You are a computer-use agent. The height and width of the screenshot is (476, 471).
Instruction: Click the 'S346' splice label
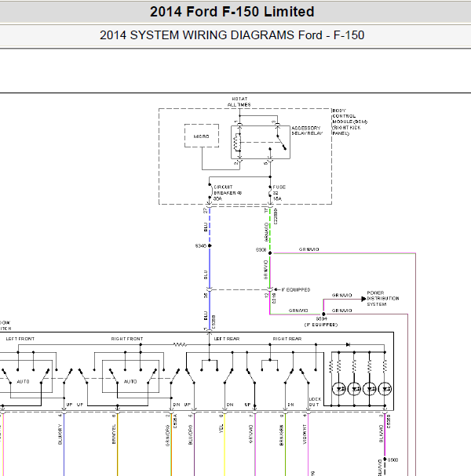[200, 245]
